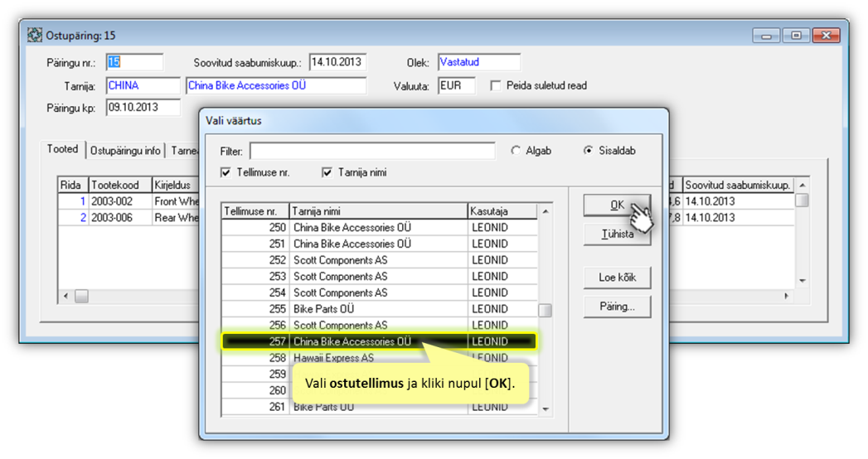Uncheck the Tarnija nimi checkbox
868x459 pixels.
pyautogui.click(x=327, y=172)
